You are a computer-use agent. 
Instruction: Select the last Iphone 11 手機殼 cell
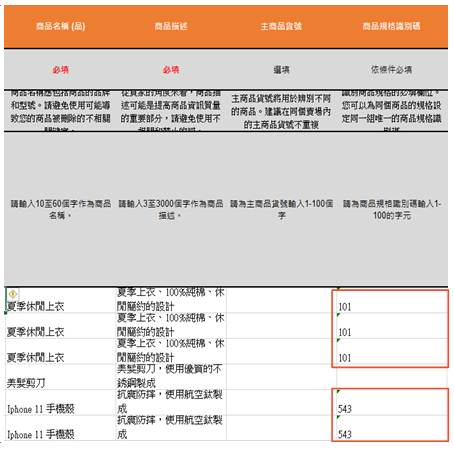[x=60, y=428]
